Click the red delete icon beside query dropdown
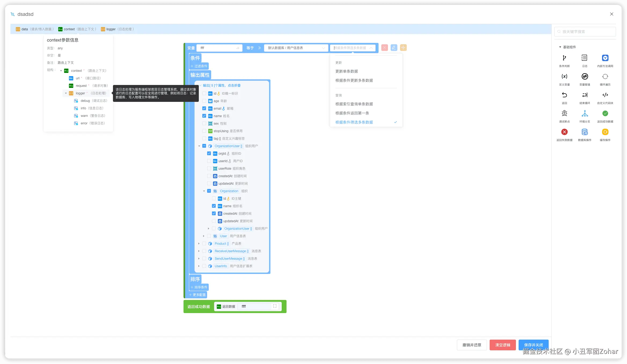 click(384, 48)
